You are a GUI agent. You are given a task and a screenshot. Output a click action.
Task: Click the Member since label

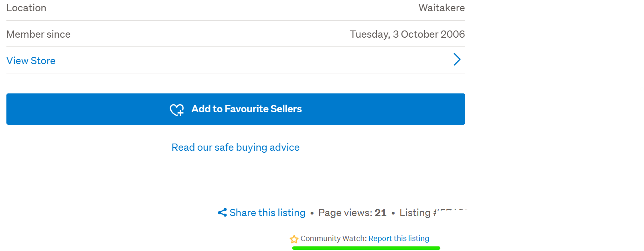pos(38,34)
